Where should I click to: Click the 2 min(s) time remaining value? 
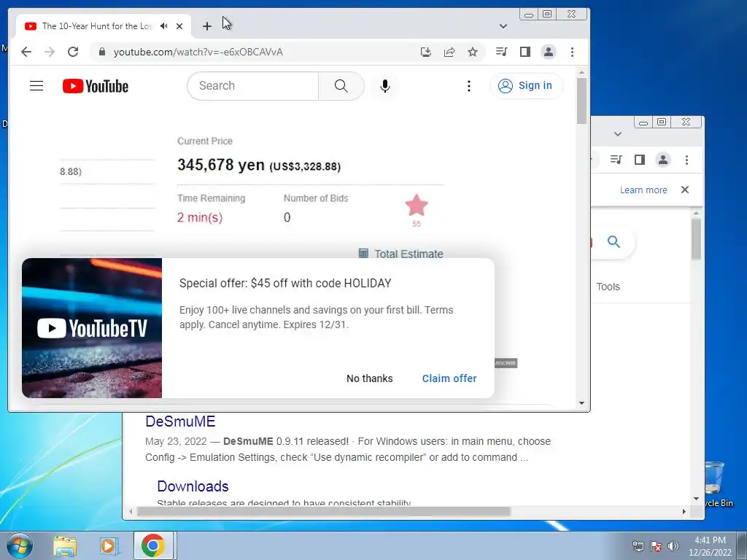(x=200, y=217)
